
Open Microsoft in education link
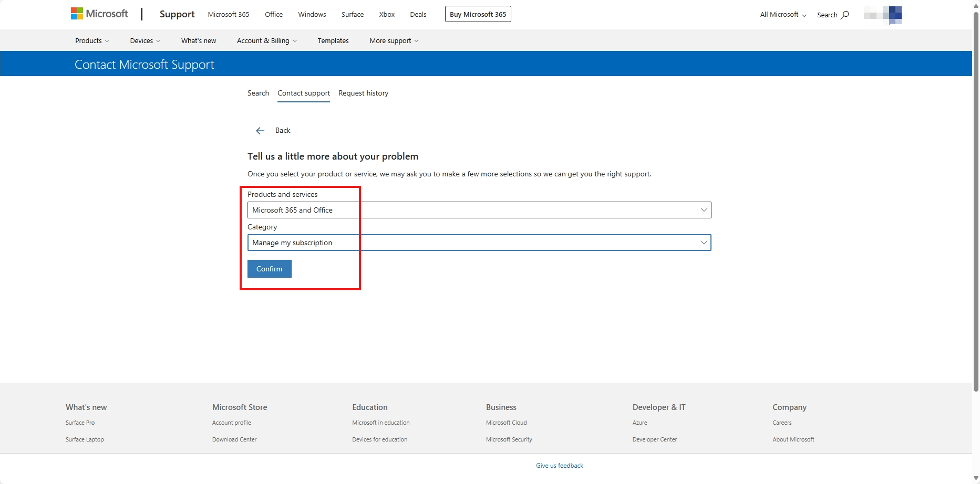click(x=381, y=423)
